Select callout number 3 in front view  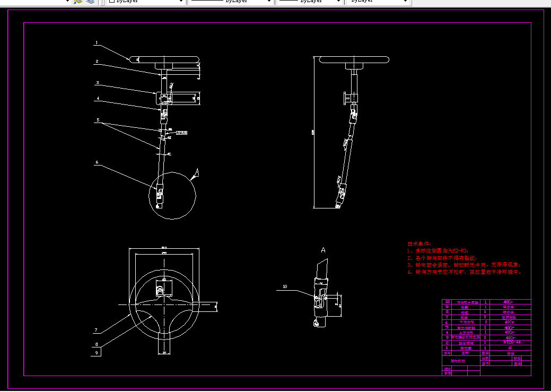pos(98,83)
